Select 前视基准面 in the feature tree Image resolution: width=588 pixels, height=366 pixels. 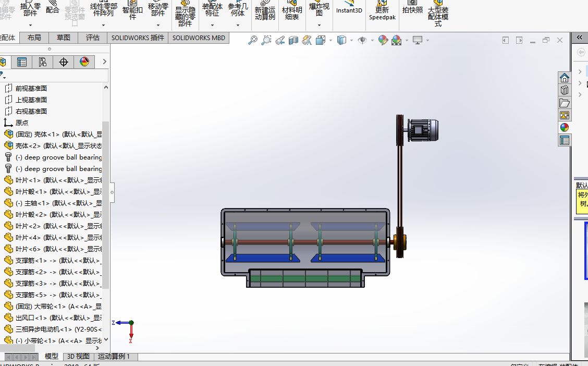click(31, 89)
